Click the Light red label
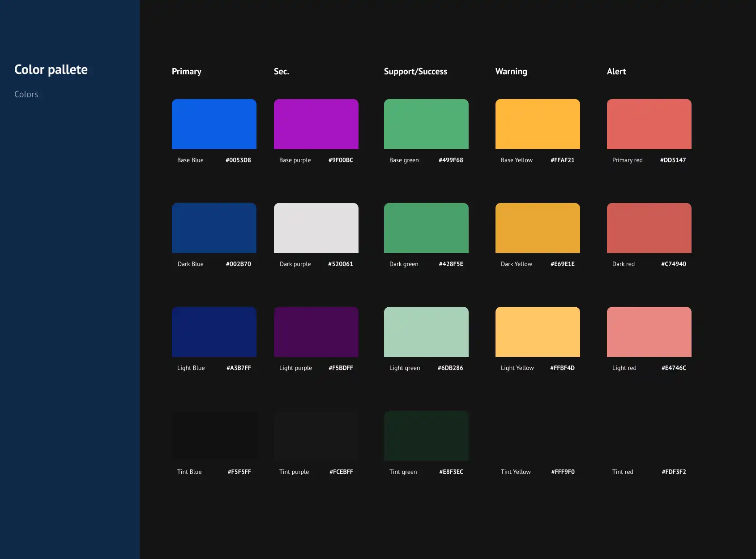The image size is (756, 559). 624,368
